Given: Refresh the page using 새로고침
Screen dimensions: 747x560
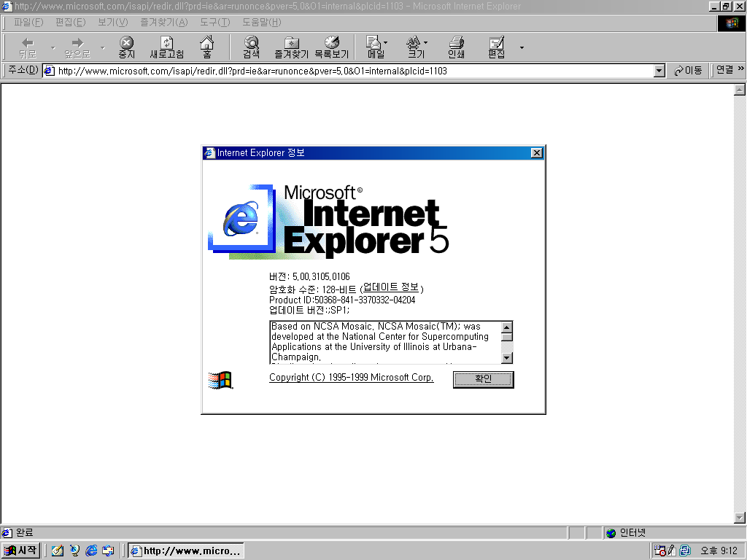Looking at the screenshot, I should (x=167, y=47).
